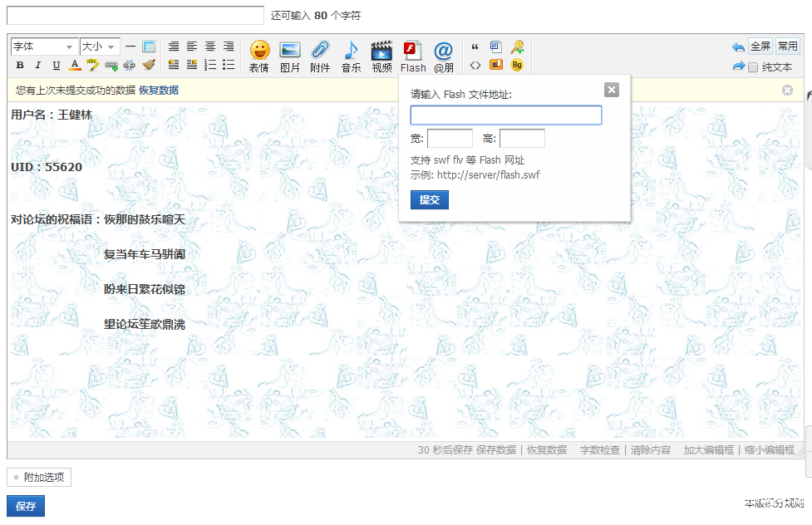Open the 大小 font size dropdown

[100, 47]
